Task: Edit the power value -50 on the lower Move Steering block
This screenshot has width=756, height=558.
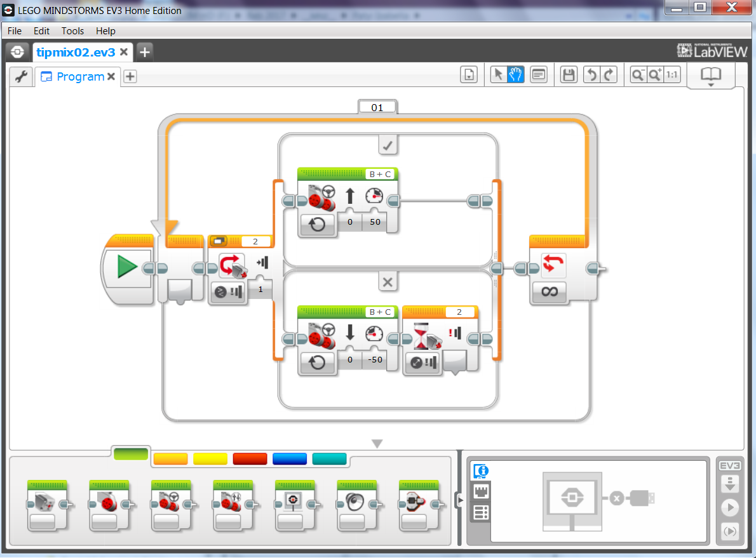Action: pyautogui.click(x=375, y=359)
